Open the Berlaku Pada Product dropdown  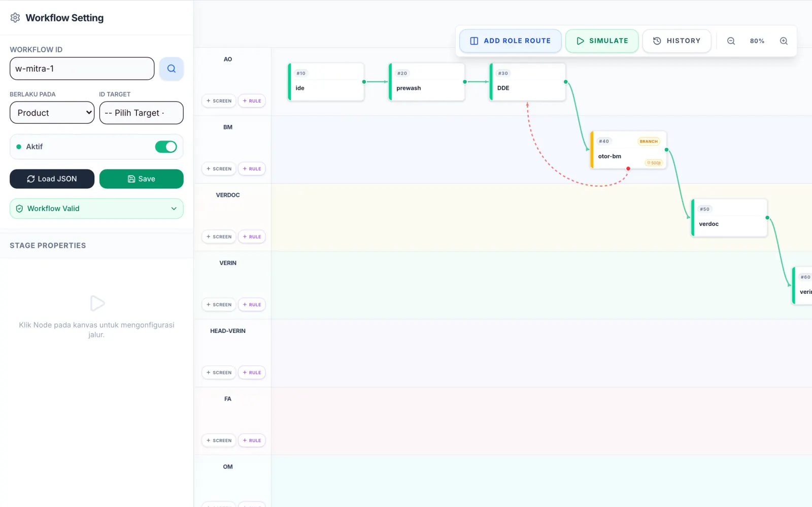pos(52,113)
